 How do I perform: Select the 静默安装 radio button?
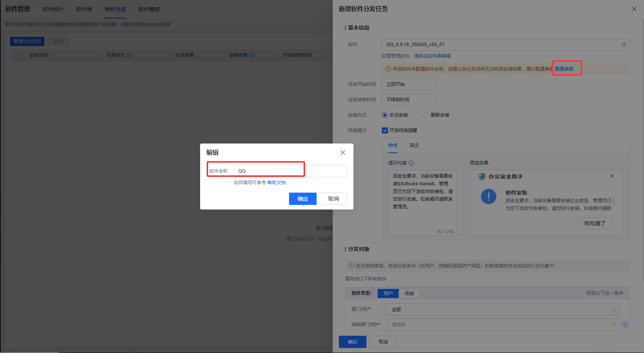tap(426, 115)
